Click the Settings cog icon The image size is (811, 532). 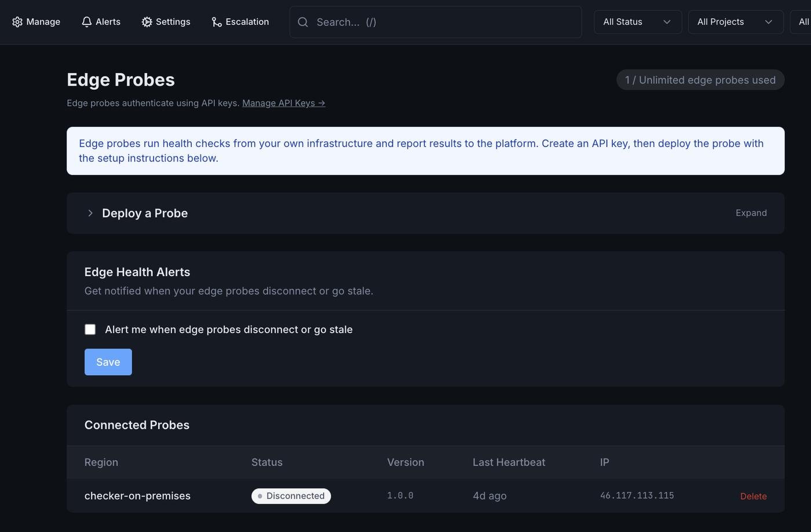click(147, 22)
